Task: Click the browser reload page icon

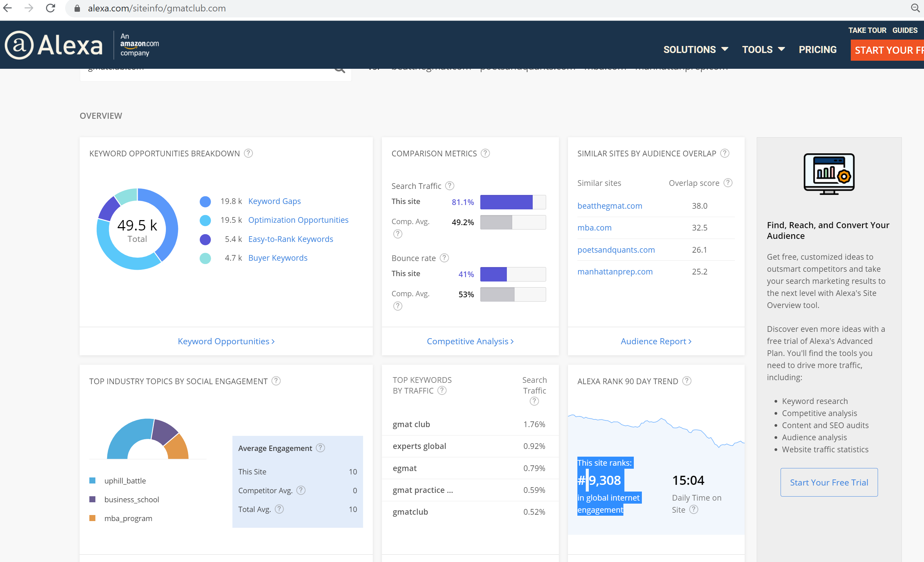Action: point(51,8)
